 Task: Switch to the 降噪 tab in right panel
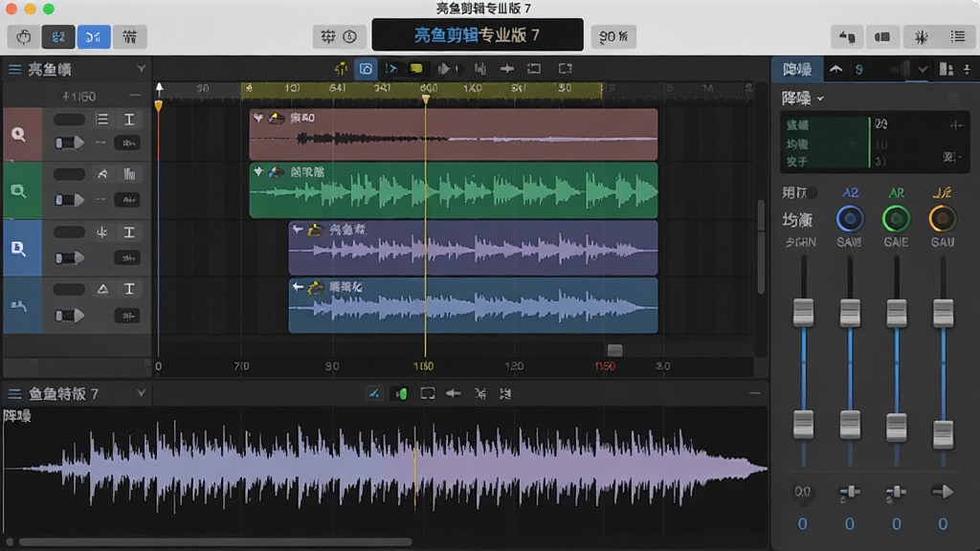[x=797, y=69]
